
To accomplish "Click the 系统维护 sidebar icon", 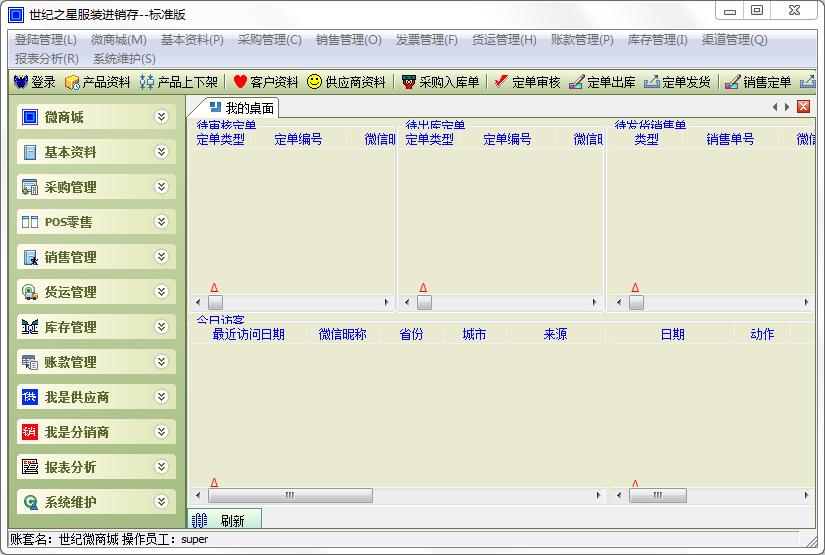I will 31,502.
